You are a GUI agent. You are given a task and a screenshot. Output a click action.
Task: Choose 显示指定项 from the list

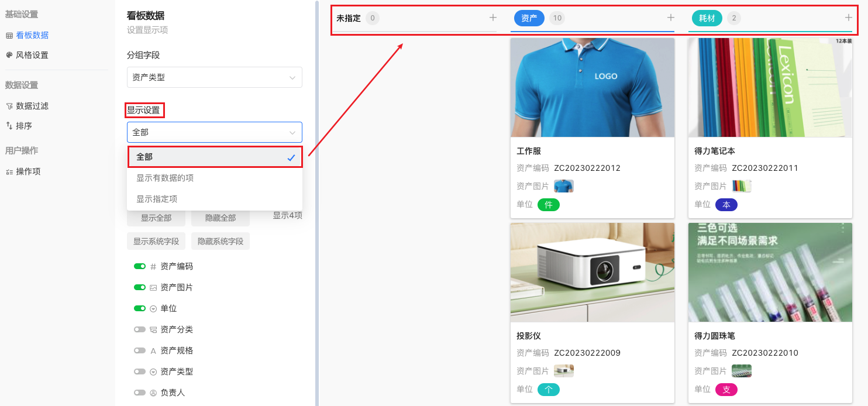pyautogui.click(x=214, y=199)
